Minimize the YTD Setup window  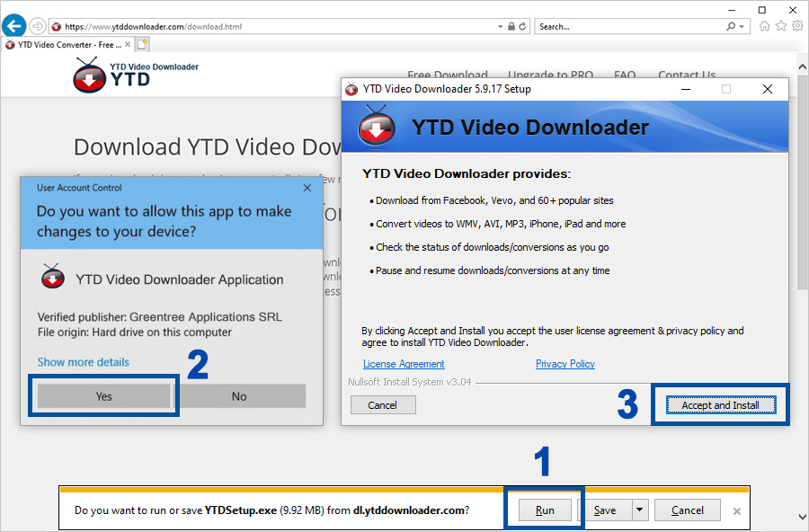(686, 89)
